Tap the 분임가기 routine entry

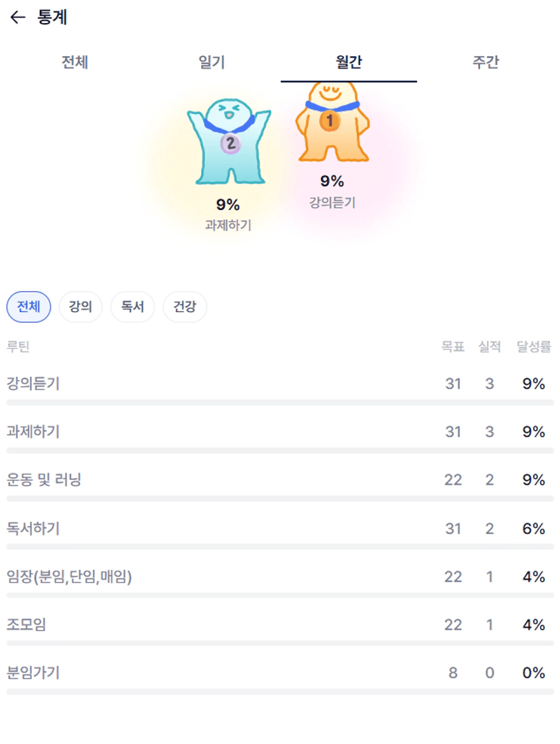[33, 673]
